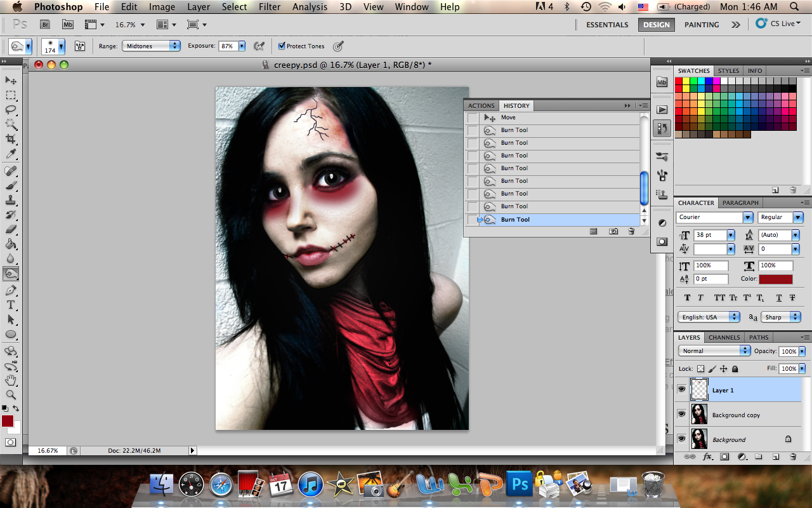Toggle the brush panel icon in options bar
Viewport: 812px width, 508px height.
pos(80,46)
